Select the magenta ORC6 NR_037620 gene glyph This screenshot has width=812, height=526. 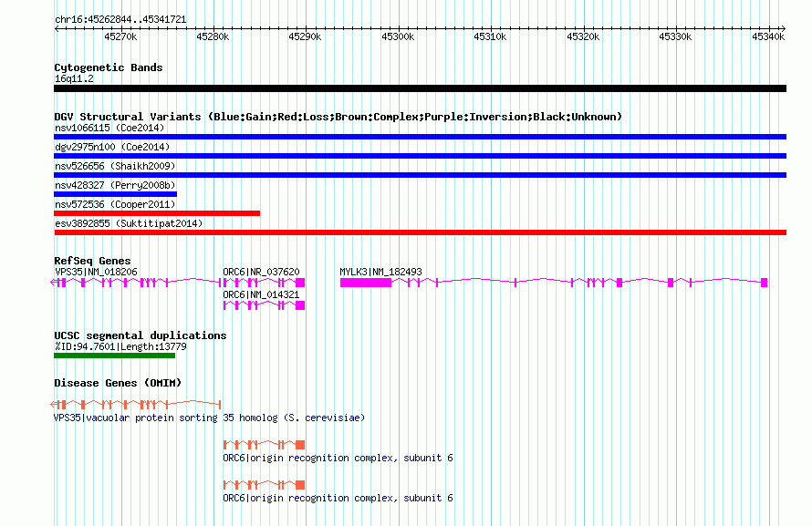click(264, 283)
